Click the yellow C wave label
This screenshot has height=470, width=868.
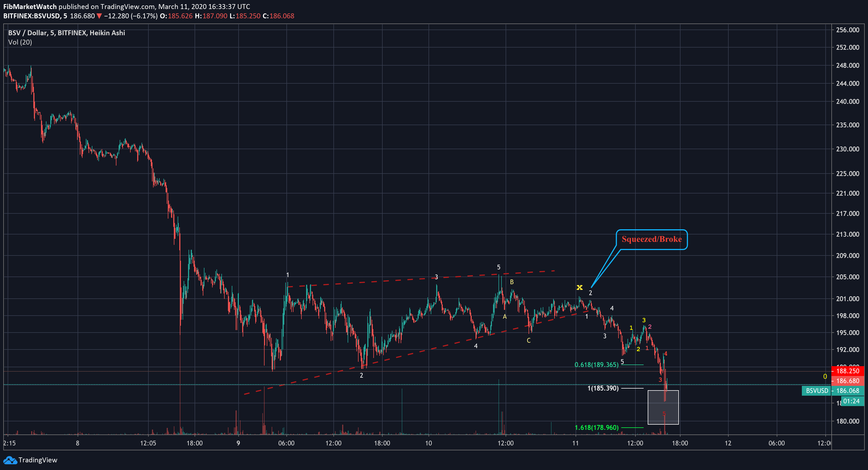pyautogui.click(x=528, y=341)
